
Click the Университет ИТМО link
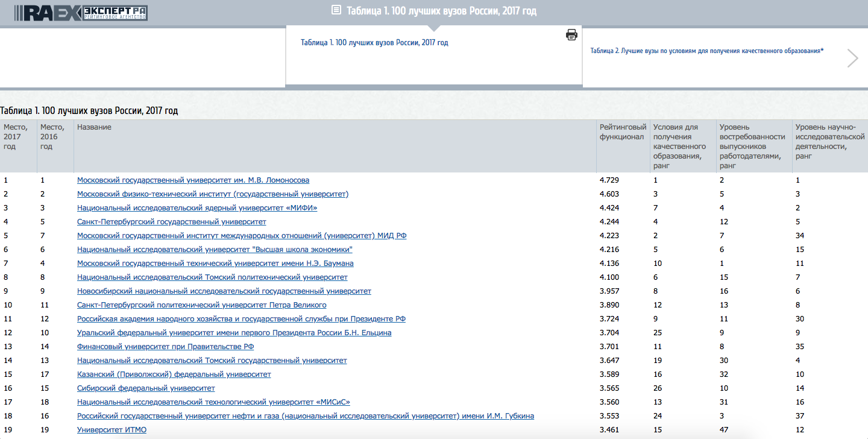[x=112, y=430]
